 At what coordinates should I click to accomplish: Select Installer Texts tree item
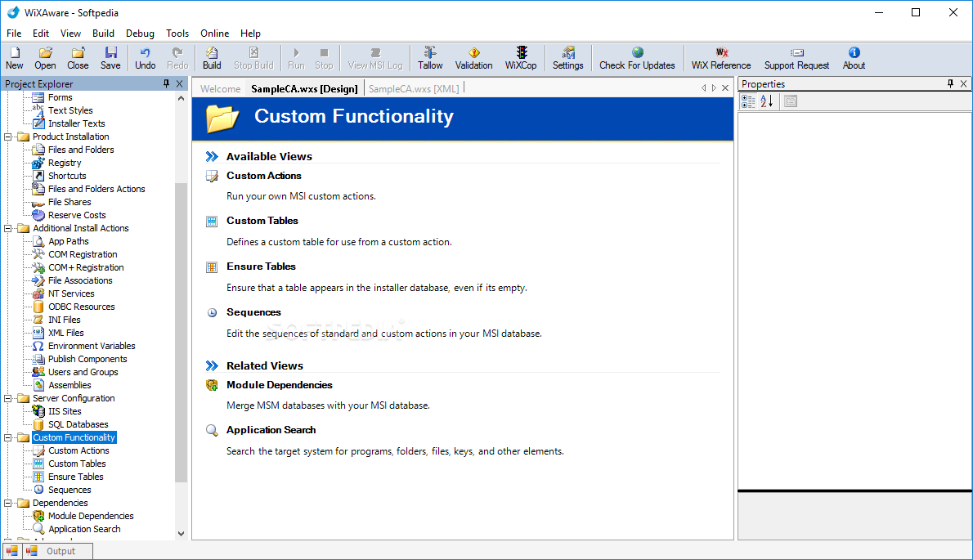click(x=76, y=123)
